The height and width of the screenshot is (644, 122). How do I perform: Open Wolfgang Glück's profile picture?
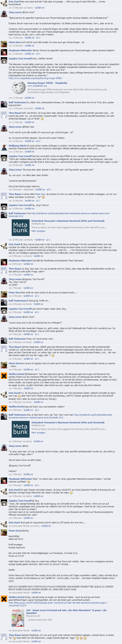(x=4, y=147)
